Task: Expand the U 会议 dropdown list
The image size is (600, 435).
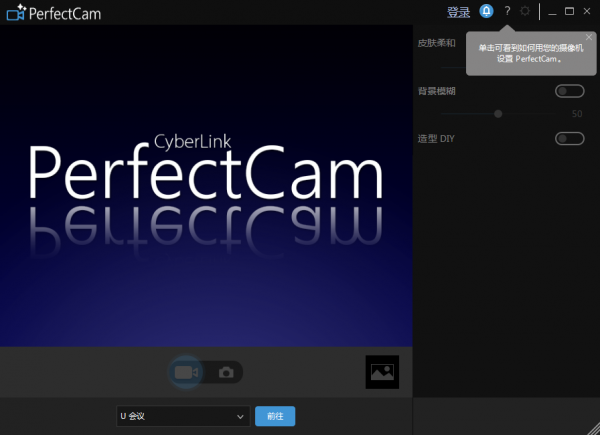Action: [x=183, y=416]
